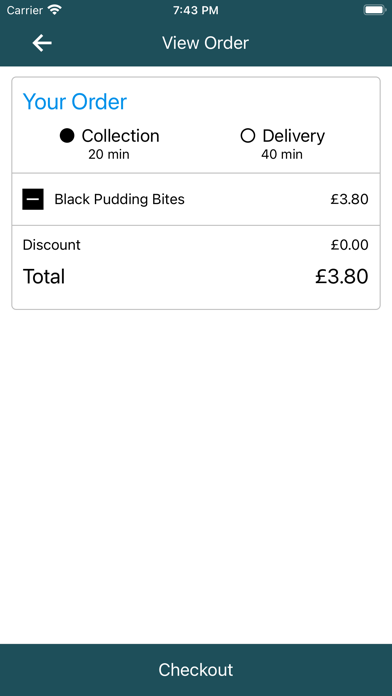Tap the Your Order heading
The height and width of the screenshot is (696, 392).
pyautogui.click(x=75, y=102)
